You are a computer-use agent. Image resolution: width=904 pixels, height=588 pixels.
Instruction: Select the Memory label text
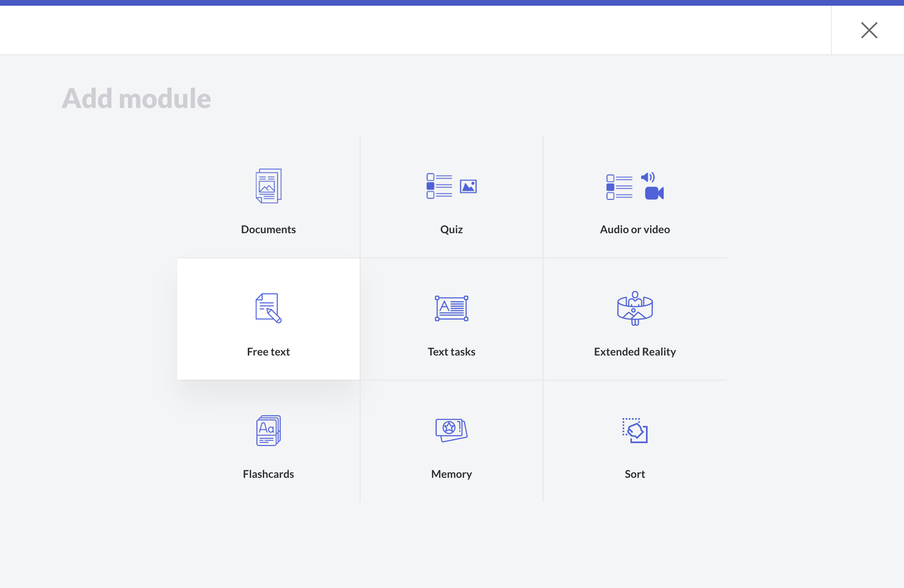click(451, 474)
